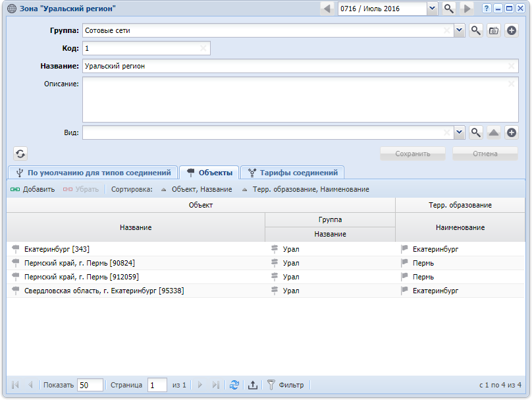Click Терр. образование Наименование column header
532x400 pixels.
point(460,227)
